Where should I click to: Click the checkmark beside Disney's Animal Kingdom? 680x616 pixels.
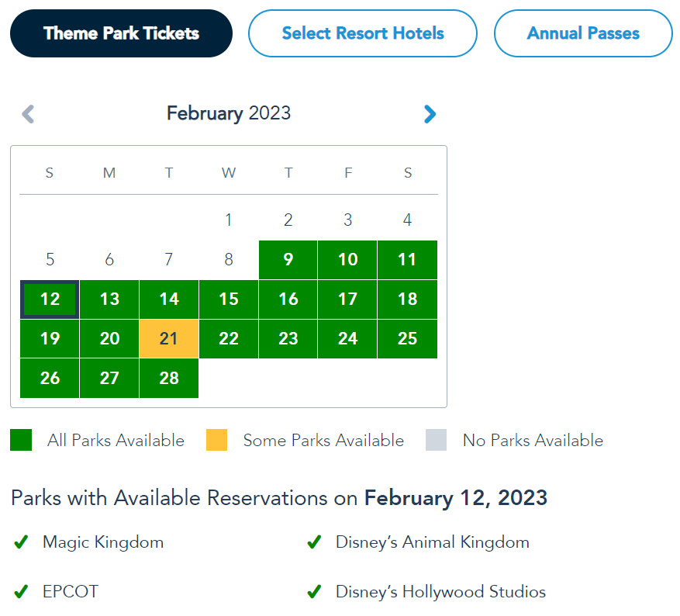[x=314, y=542]
